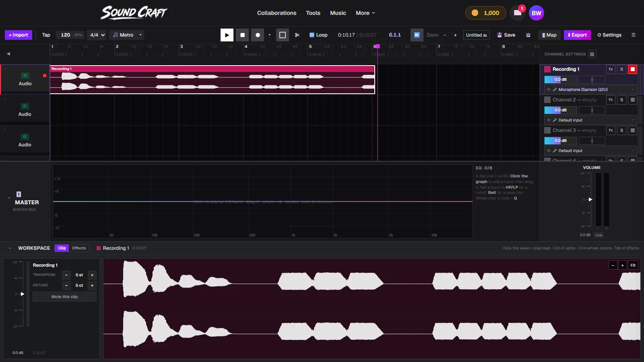Solo the Recording 1 channel
Screen dimensions: 644x362
tap(621, 69)
